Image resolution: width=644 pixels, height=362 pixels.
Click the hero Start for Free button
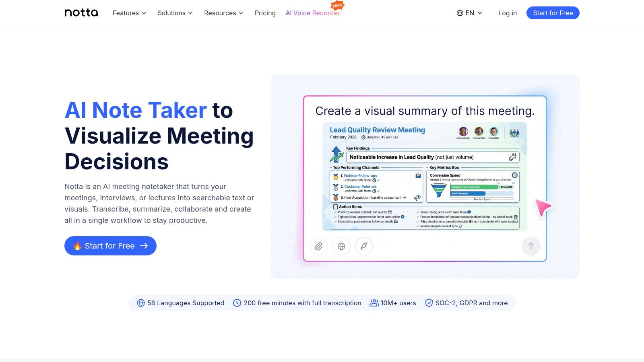click(110, 246)
